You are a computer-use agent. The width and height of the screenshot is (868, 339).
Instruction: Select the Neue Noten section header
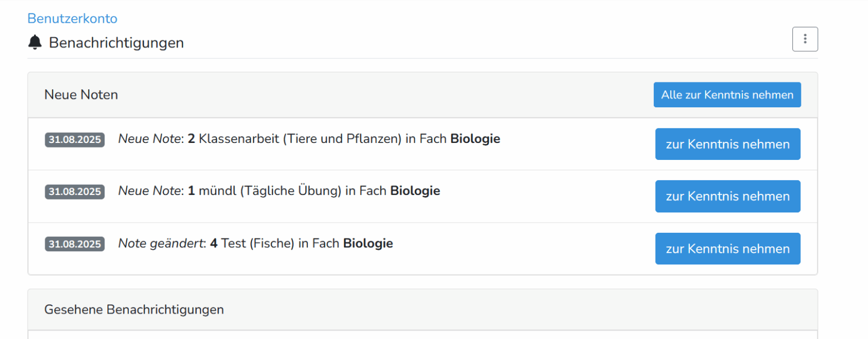tap(81, 95)
